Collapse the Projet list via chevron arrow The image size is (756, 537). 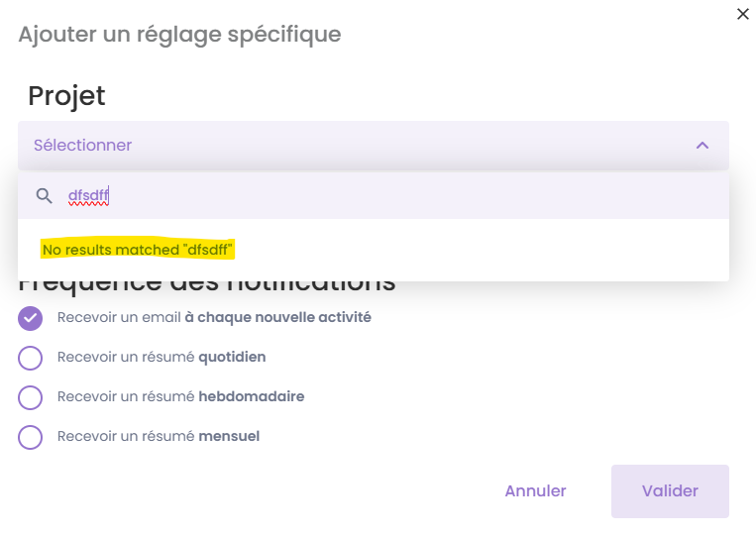pos(702,146)
